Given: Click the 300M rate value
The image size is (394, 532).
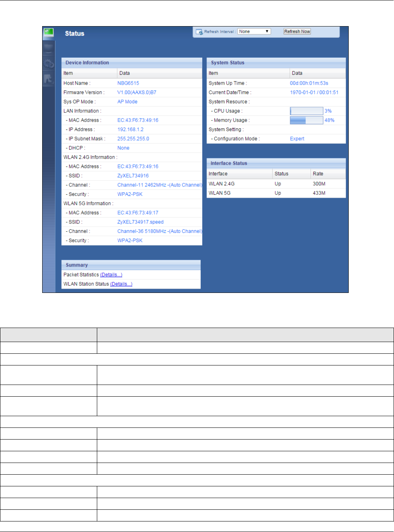Looking at the screenshot, I should point(319,184).
